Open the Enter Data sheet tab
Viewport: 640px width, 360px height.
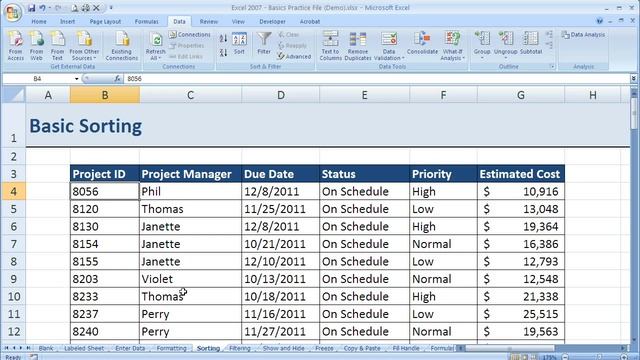click(x=130, y=348)
